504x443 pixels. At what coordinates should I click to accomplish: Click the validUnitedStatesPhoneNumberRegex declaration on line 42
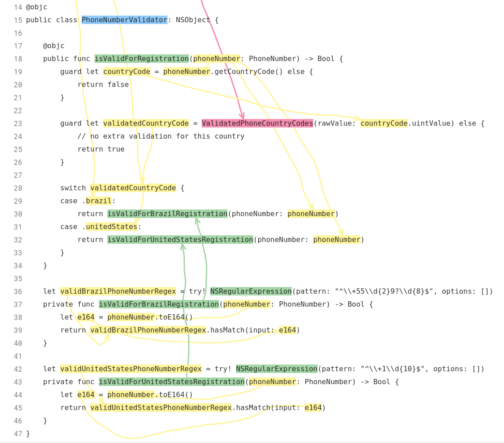(131, 369)
